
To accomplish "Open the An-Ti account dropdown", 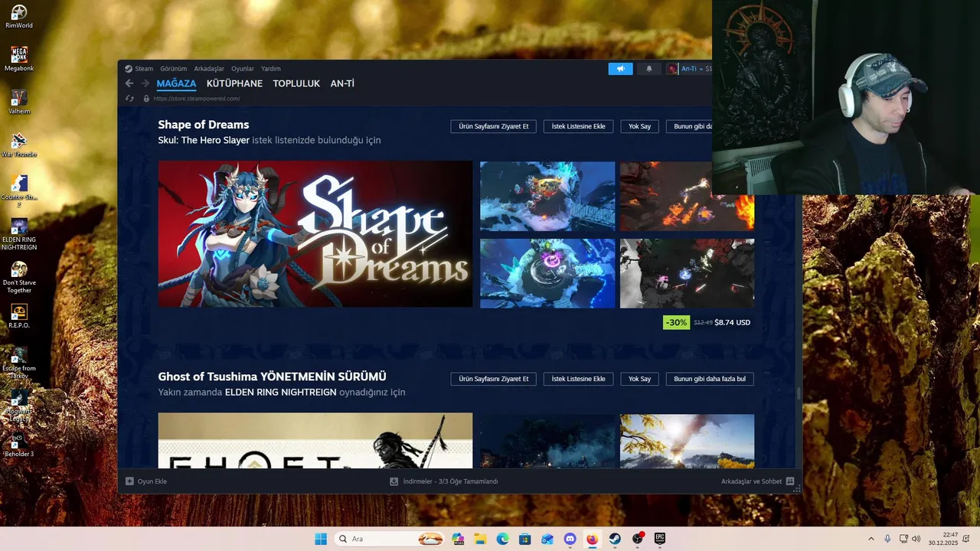I will click(693, 69).
